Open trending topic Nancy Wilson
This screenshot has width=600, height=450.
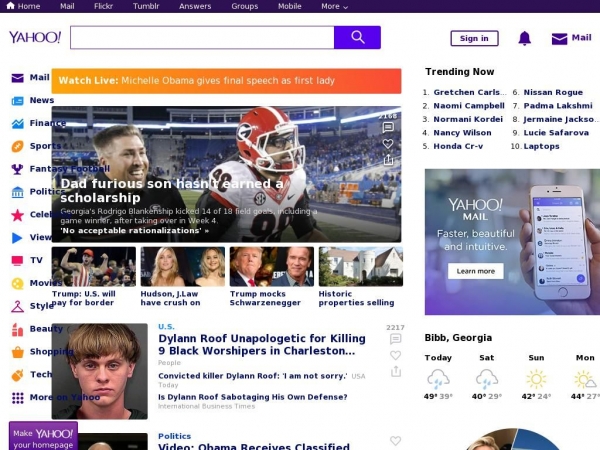tap(462, 133)
